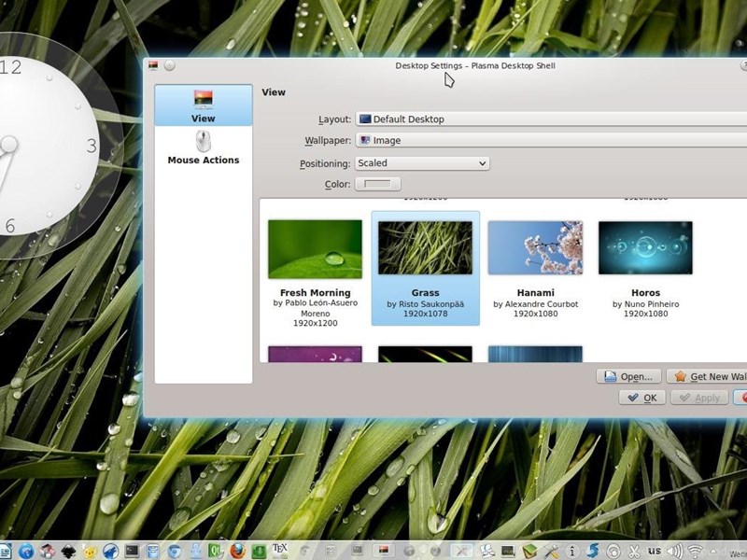Open the blue S-shaped tray icon
747x560 pixels.
click(593, 551)
